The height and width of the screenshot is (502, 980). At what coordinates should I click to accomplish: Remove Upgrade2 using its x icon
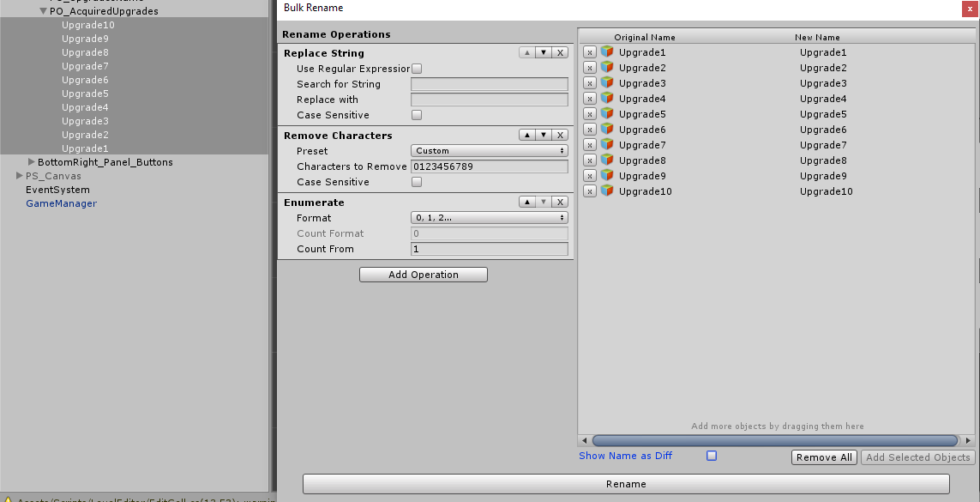[589, 67]
